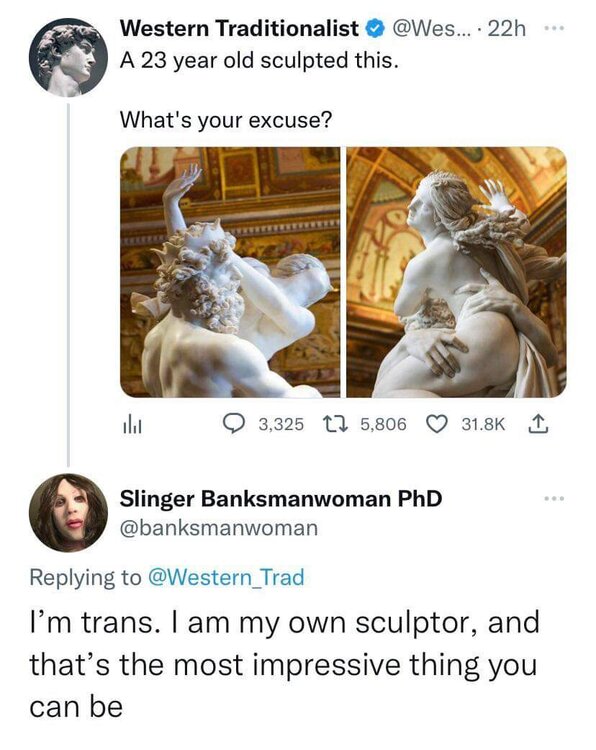This screenshot has height=750, width=596.
Task: Open the 22h timestamp link
Action: pyautogui.click(x=508, y=29)
